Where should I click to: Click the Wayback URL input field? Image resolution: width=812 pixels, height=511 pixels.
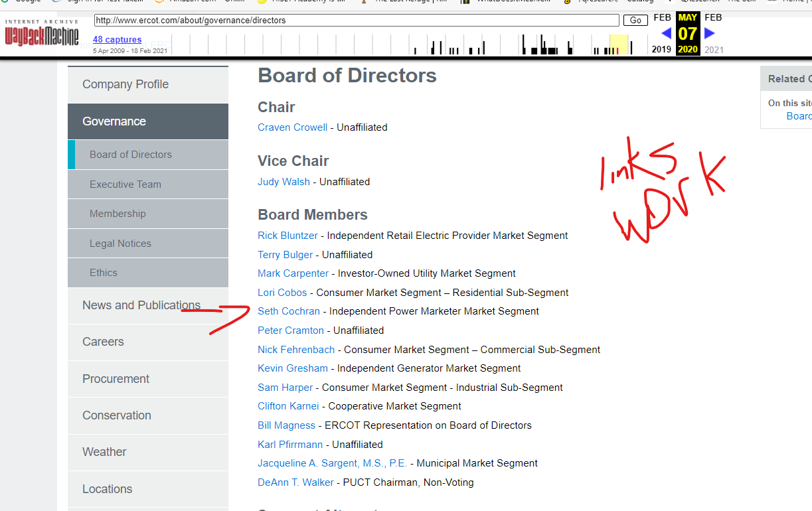(x=357, y=21)
